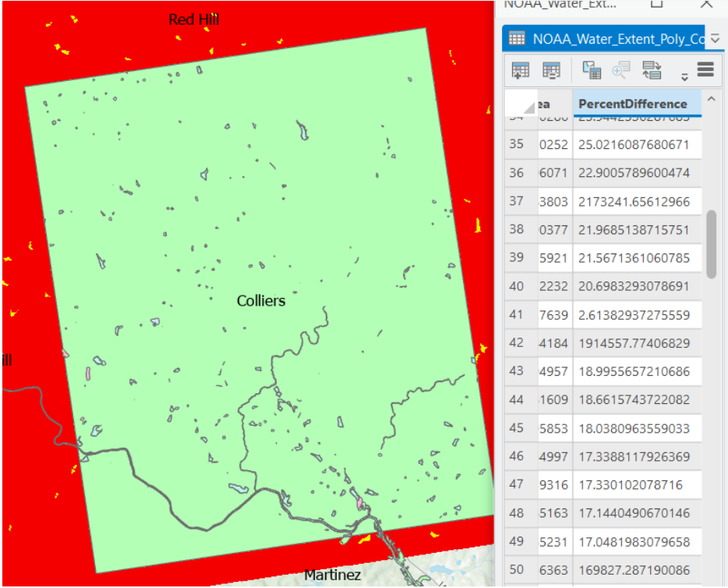Open the table tabs list dropdown
Screen dimensions: 728x588
click(716, 39)
